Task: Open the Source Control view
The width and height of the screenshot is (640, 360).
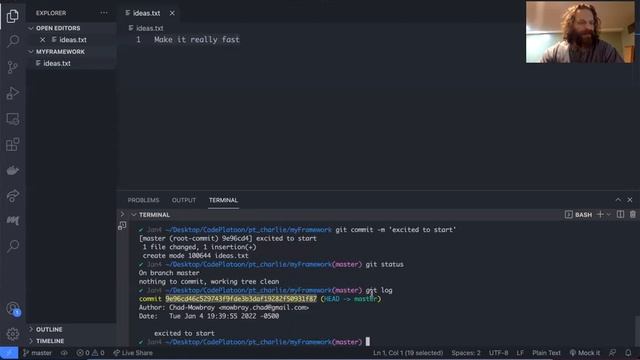Action: [13, 67]
